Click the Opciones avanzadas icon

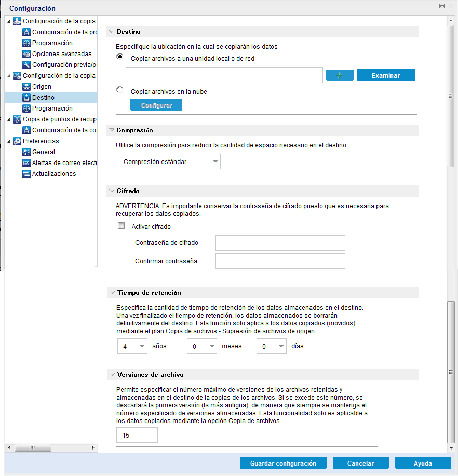point(26,54)
